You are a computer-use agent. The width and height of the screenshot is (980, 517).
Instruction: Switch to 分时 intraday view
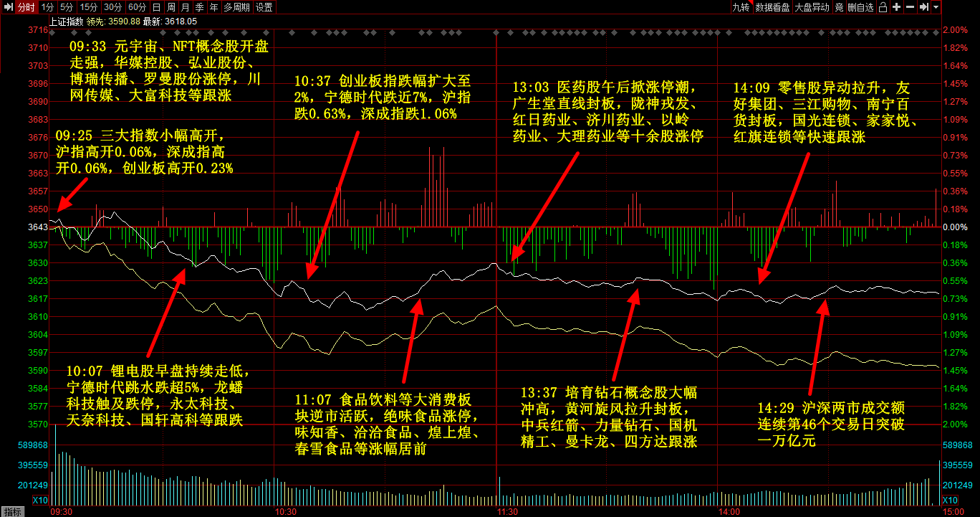point(26,7)
